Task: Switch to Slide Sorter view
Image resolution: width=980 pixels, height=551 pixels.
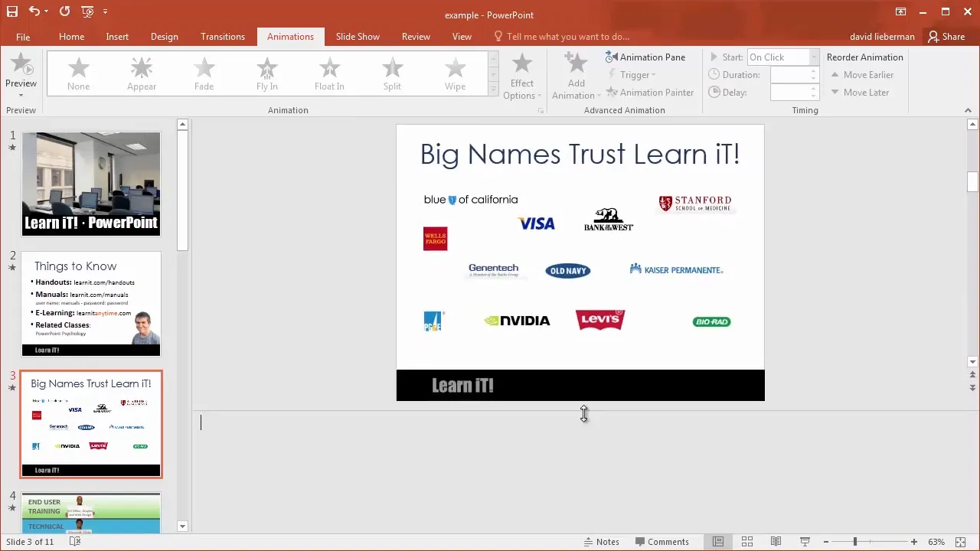Action: point(746,542)
